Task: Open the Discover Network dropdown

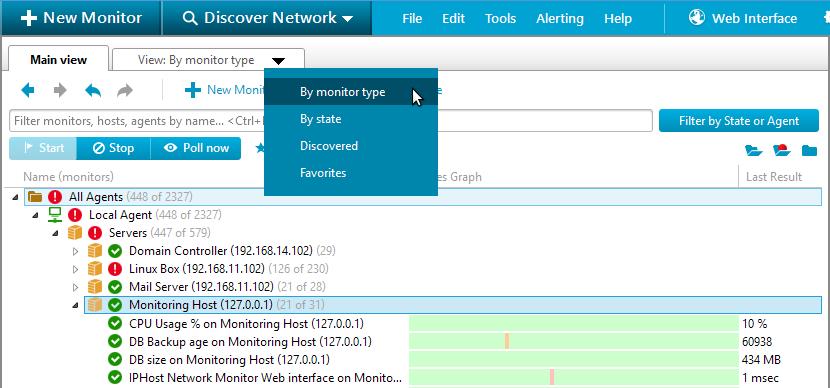Action: (x=267, y=18)
